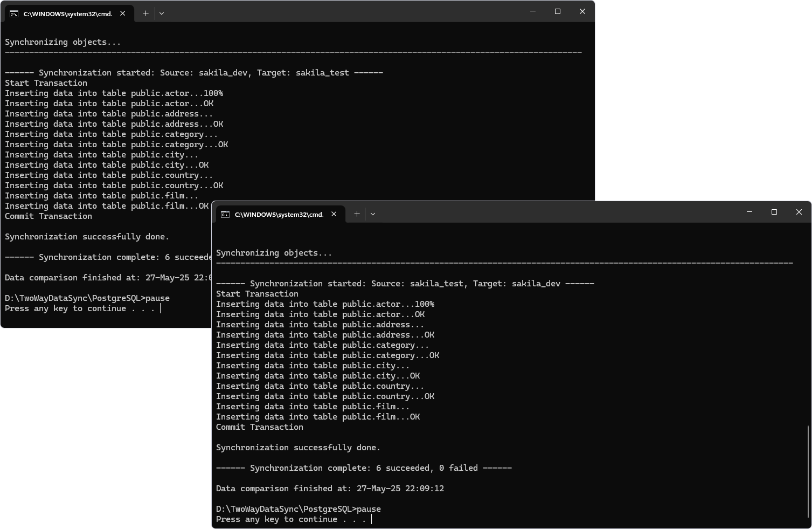
Task: Select the cmd.exe icon on the back window's tab
Action: click(15, 13)
